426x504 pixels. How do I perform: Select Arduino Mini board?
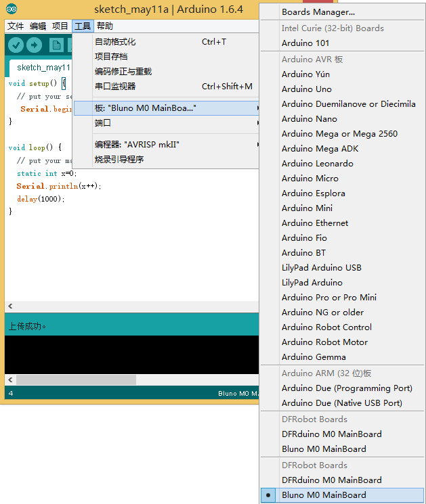[342, 208]
